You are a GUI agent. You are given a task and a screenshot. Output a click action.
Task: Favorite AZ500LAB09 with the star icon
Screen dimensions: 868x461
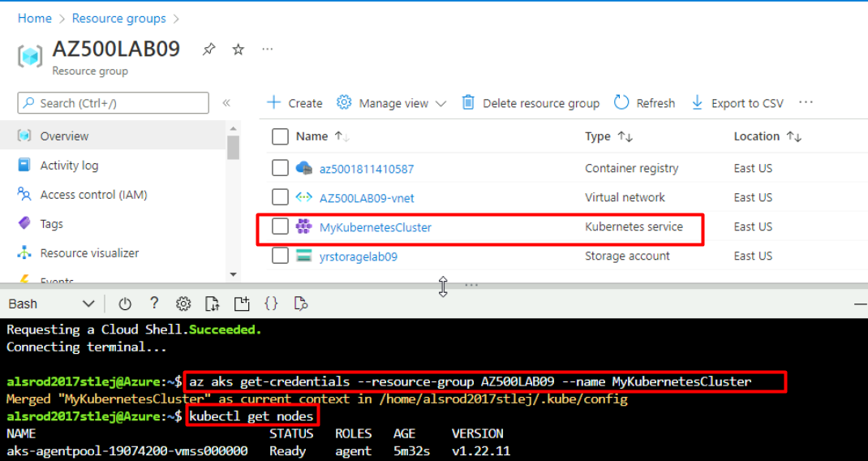238,50
